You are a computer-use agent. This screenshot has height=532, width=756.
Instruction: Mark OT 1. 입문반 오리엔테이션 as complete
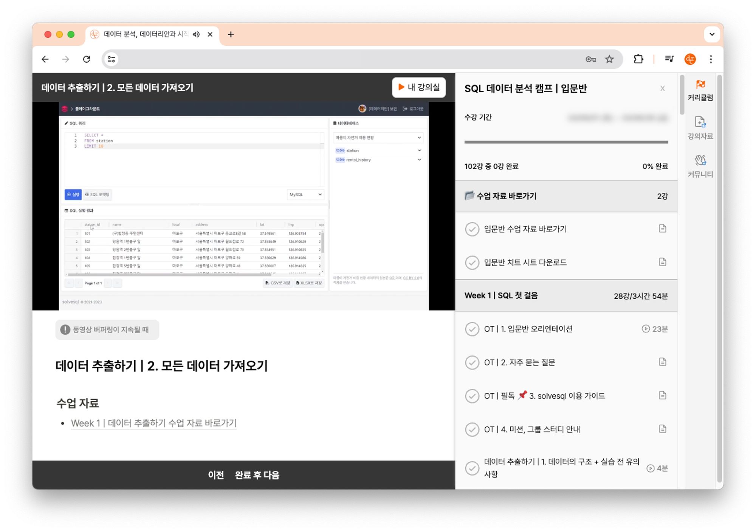tap(472, 329)
